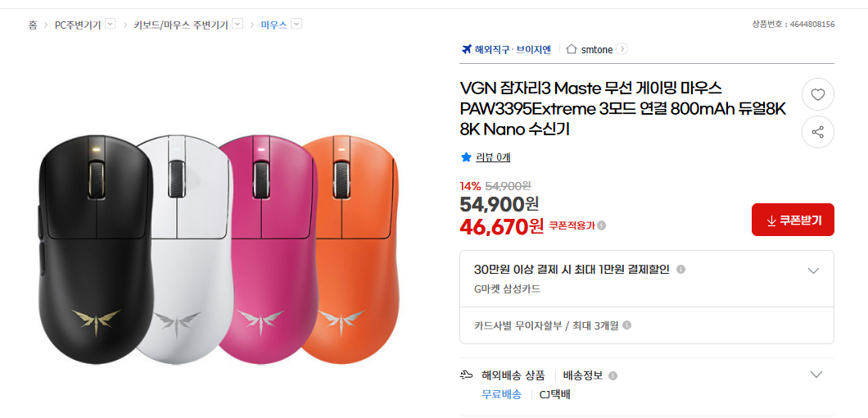Screen dimensions: 868x418
Task: Open the 리뷰 0개 reviews link
Action: (x=493, y=157)
